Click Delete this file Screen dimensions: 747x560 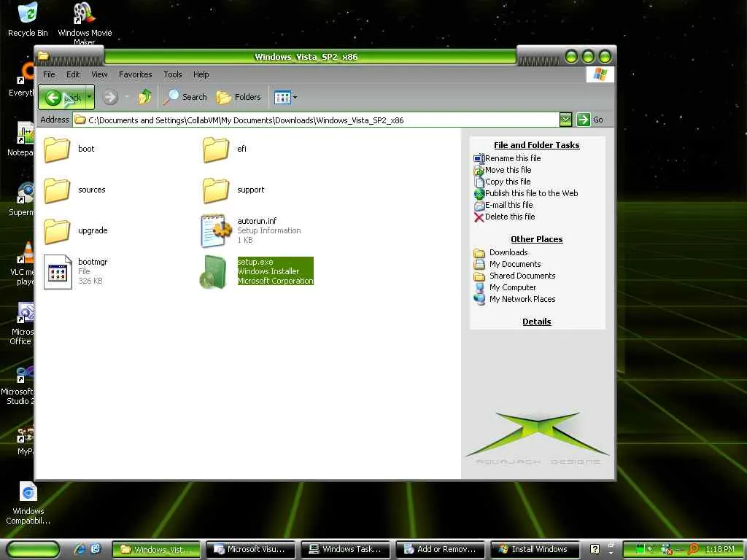[505, 217]
